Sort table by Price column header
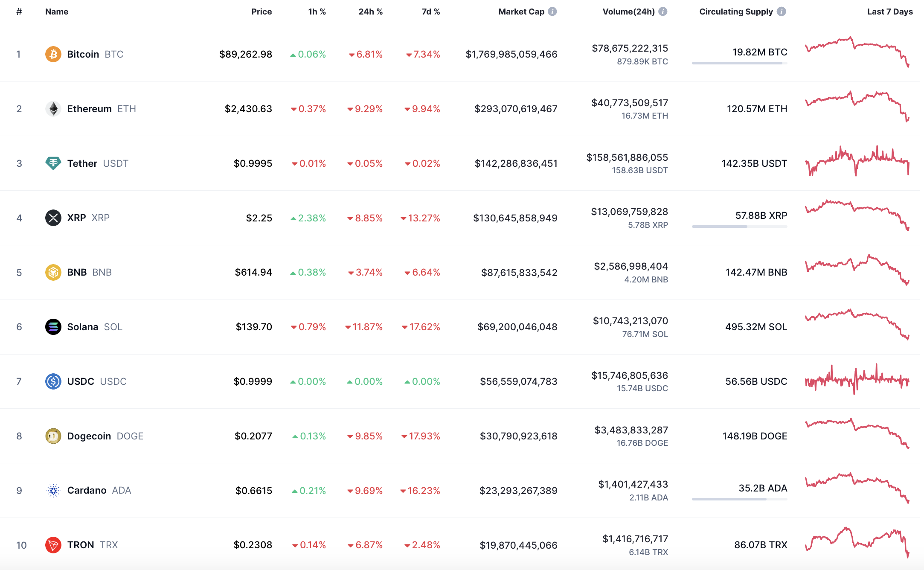This screenshot has height=570, width=924. point(261,12)
